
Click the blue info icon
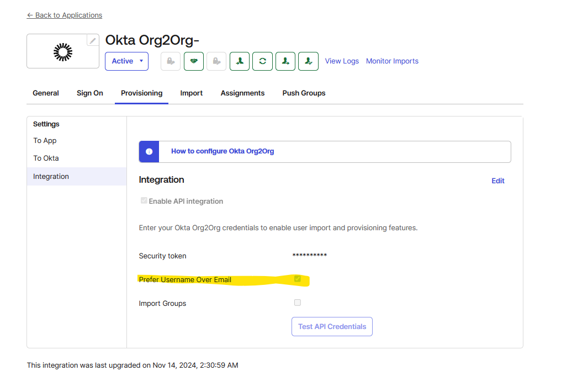(149, 151)
